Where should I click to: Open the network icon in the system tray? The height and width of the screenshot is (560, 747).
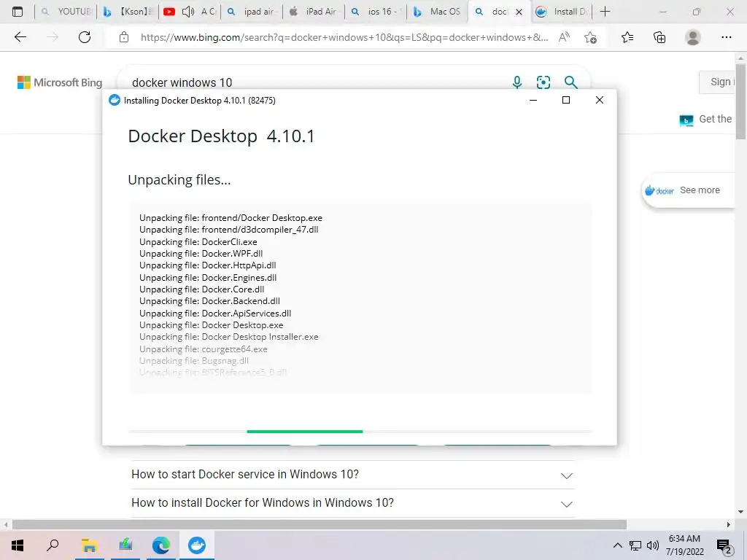(x=635, y=545)
